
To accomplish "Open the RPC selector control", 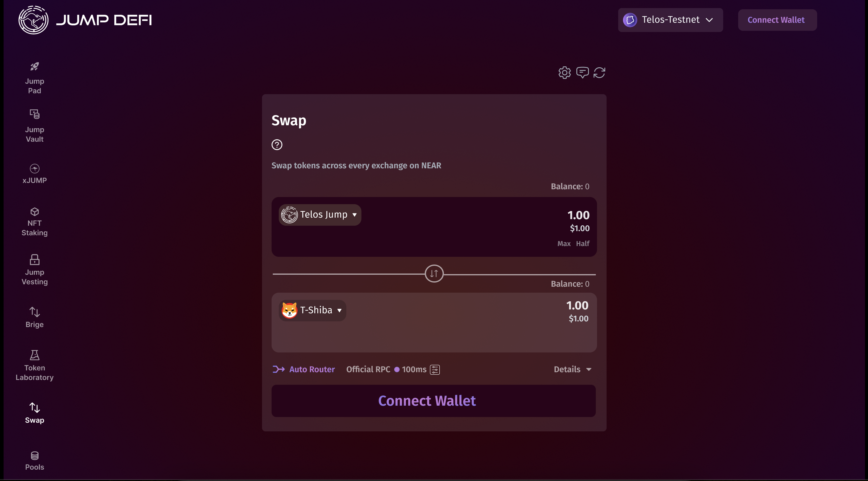I will [x=435, y=369].
